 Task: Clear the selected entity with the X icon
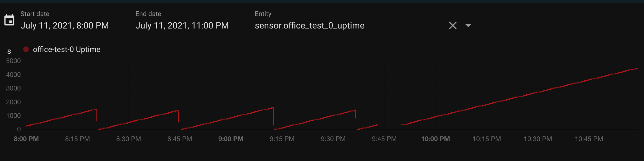pyautogui.click(x=452, y=26)
